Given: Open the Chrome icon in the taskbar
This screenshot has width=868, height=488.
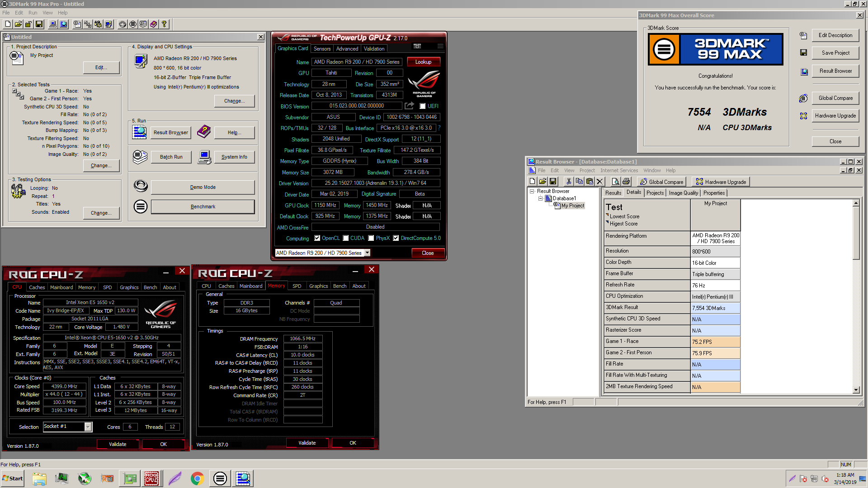Looking at the screenshot, I should pos(197,479).
